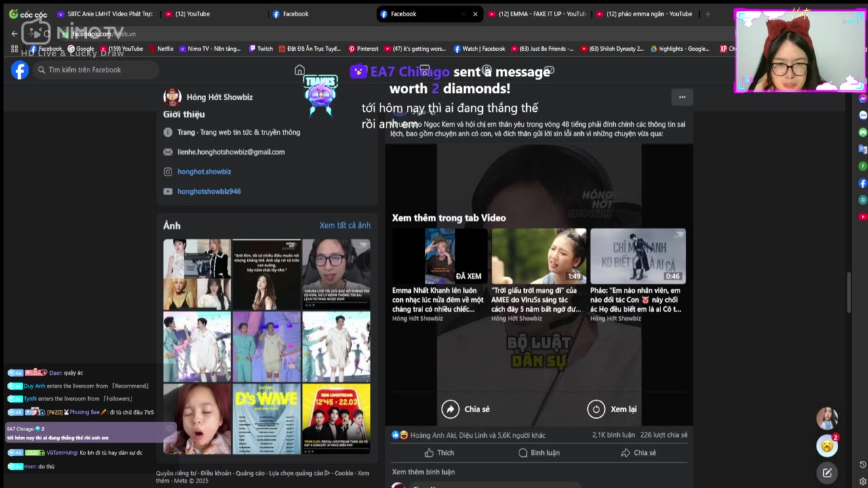Open the translate icon in the browser sidebar
The width and height of the screenshot is (868, 488).
[863, 149]
